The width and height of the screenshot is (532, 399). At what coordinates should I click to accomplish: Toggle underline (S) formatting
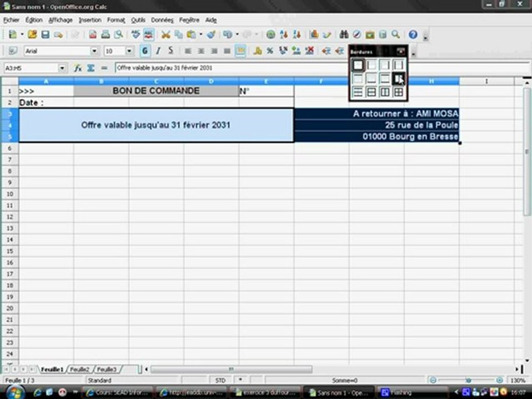point(171,51)
